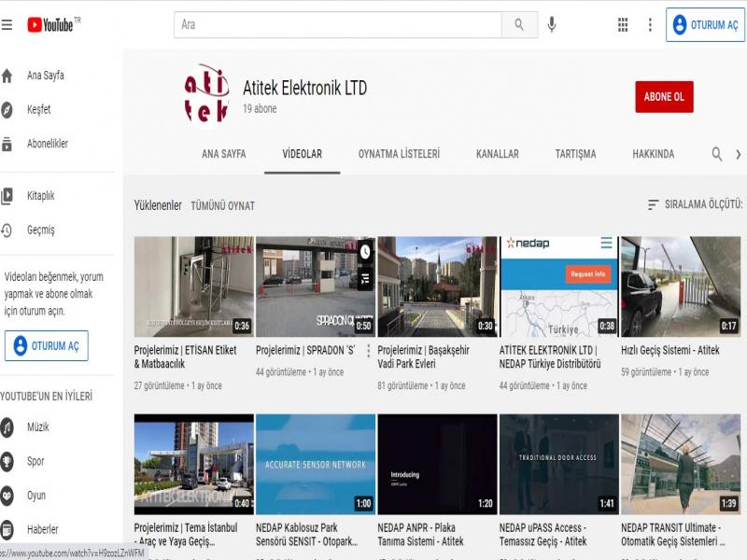Open the Sıralama Ölçütü sort dropdown
Screen dimensions: 747x560
[695, 204]
